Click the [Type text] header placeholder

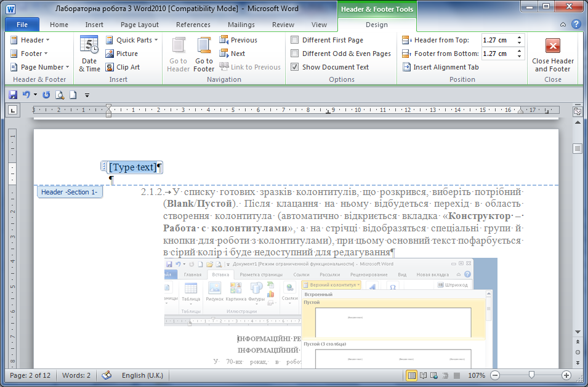point(133,167)
